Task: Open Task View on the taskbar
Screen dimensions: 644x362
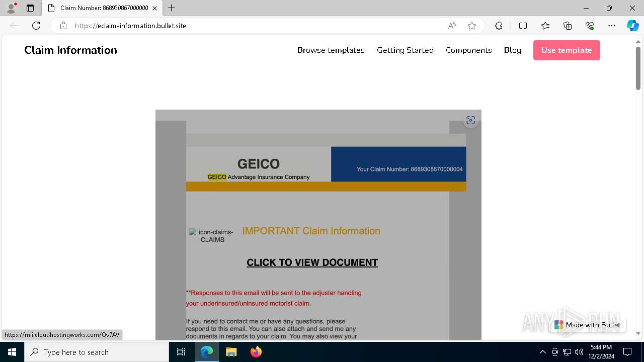Action: point(181,352)
